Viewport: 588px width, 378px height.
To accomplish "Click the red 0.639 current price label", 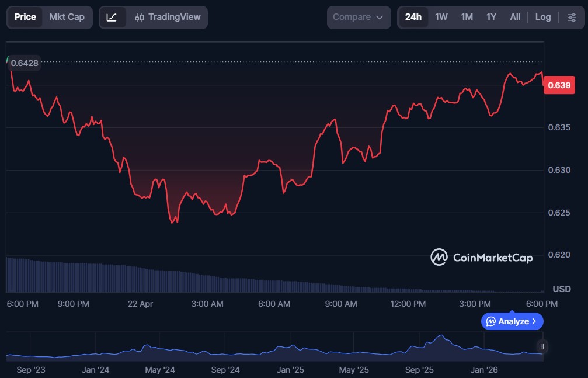I will click(559, 86).
